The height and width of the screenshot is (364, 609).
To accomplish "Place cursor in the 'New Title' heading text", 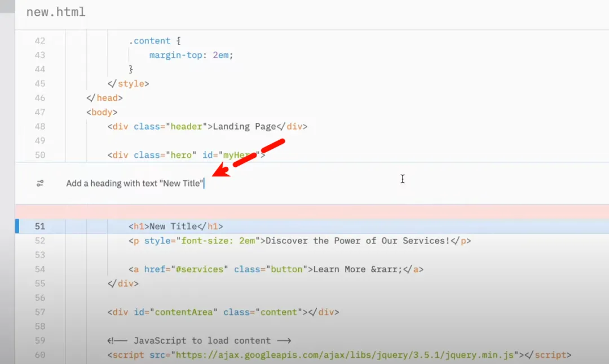I will tap(173, 227).
